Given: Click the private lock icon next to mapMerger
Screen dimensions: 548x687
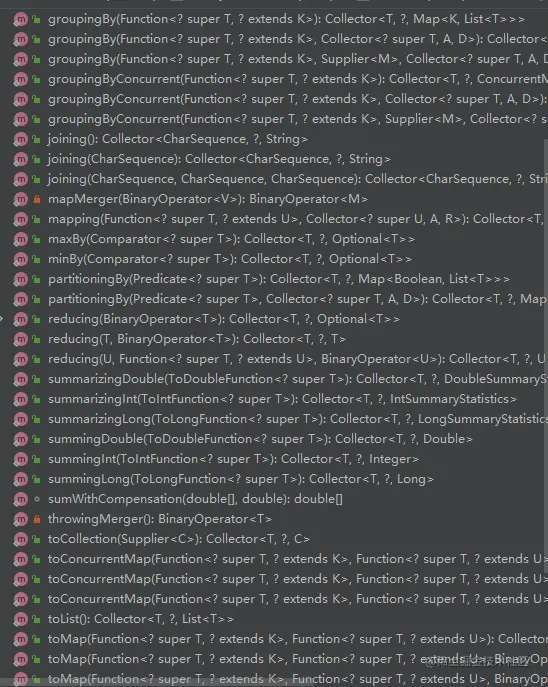Looking at the screenshot, I should (x=37, y=199).
